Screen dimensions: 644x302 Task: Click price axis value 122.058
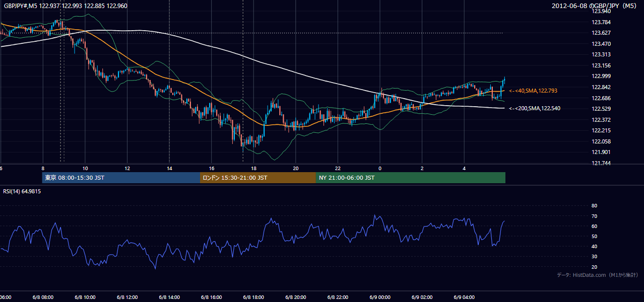click(601, 141)
